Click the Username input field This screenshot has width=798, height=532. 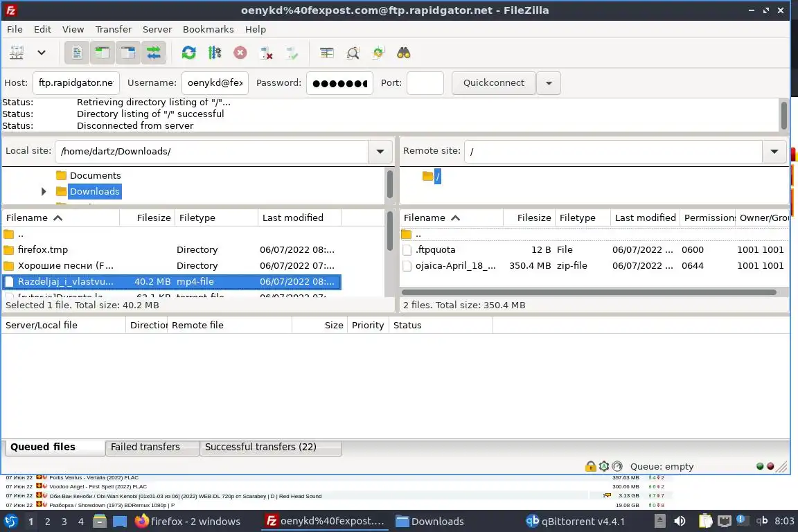coord(215,83)
